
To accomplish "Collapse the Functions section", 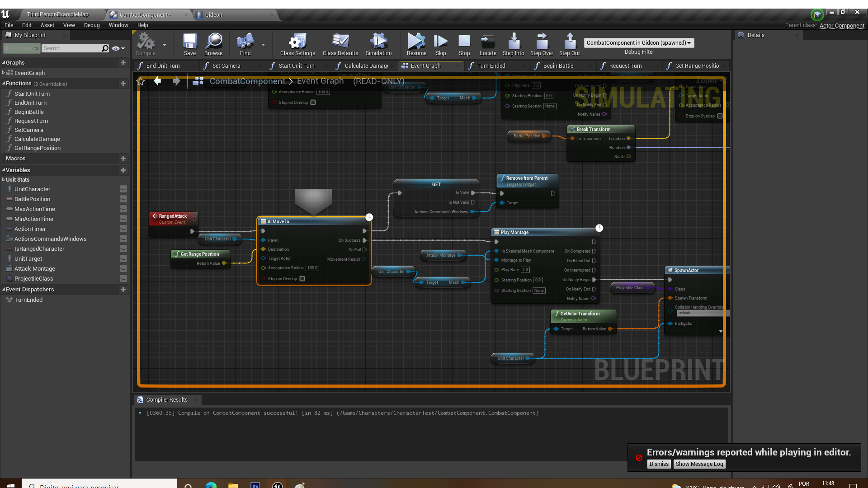I will [4, 84].
